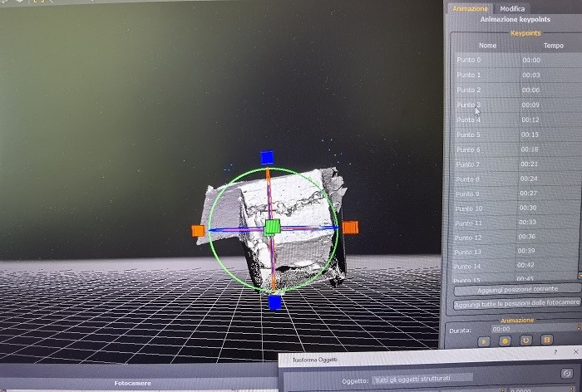
Task: Click the save animation icon
Action: tap(547, 340)
